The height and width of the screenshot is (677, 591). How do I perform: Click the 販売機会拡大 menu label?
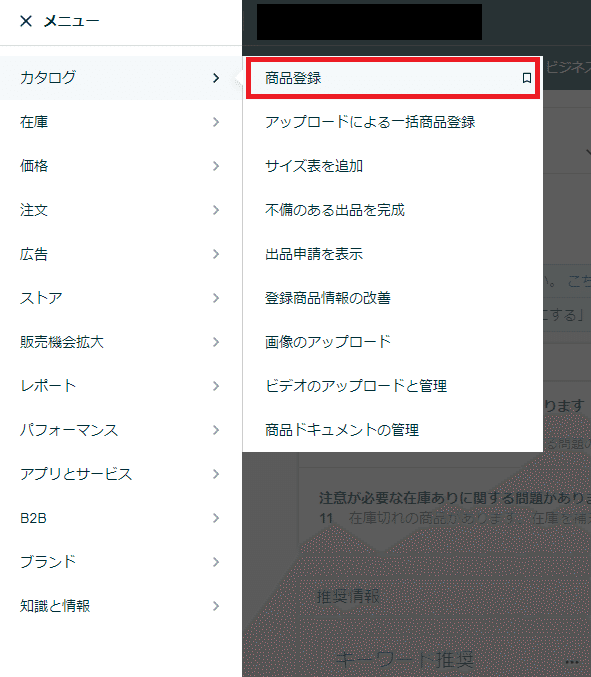coord(62,342)
